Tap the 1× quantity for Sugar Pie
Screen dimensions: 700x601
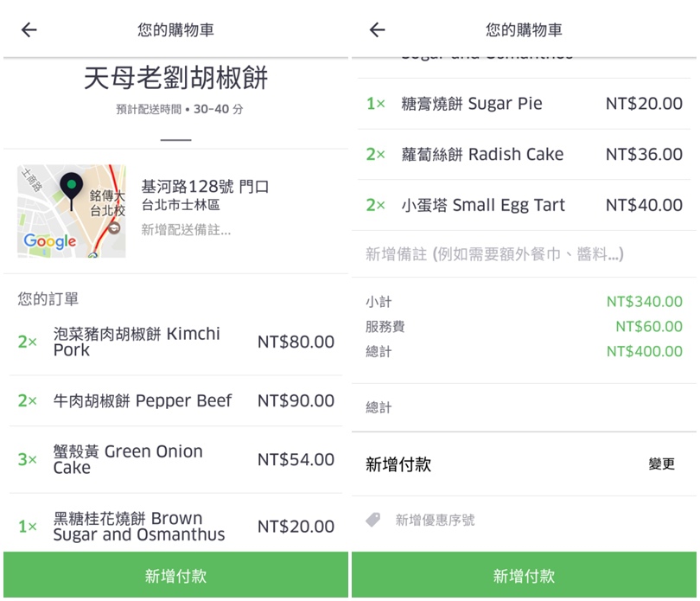[x=375, y=104]
